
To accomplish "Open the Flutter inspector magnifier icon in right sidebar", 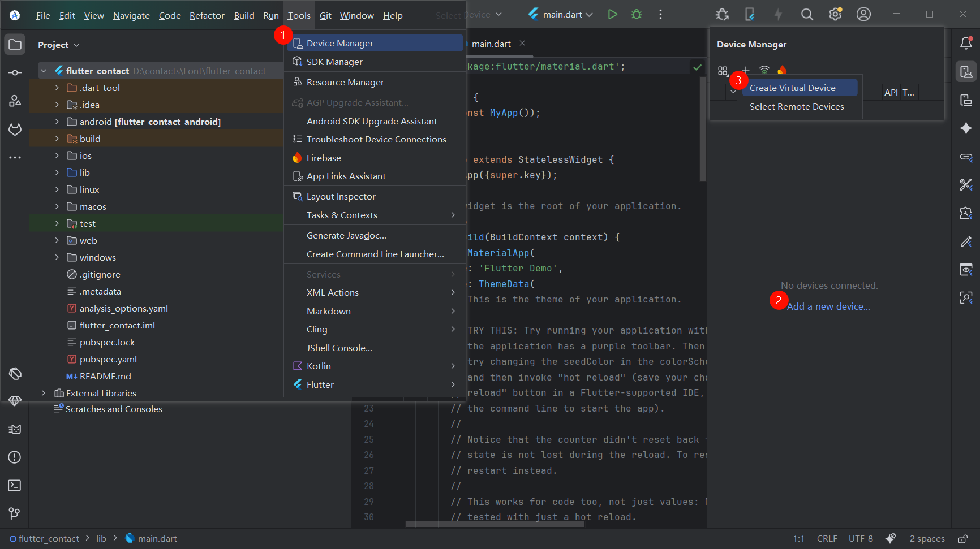I will pyautogui.click(x=966, y=297).
